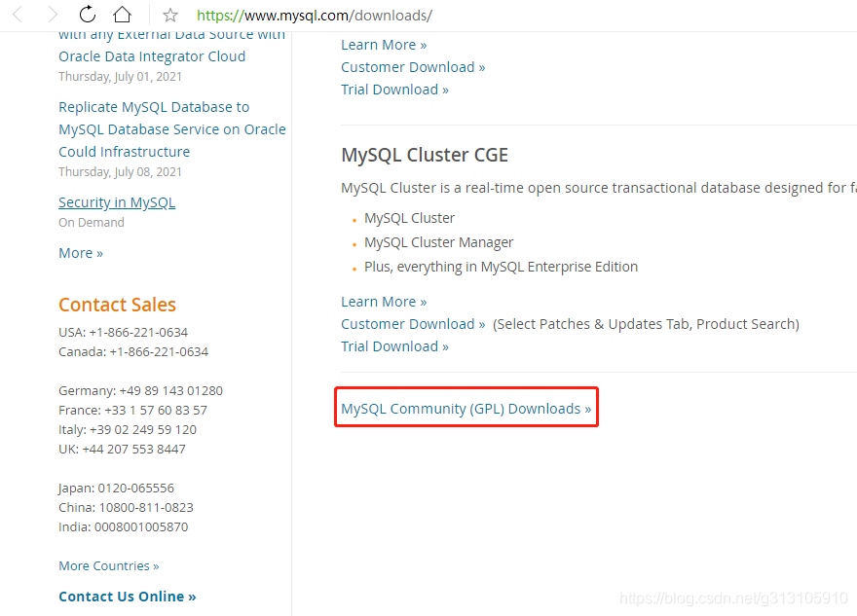Open the browser home page

[121, 15]
